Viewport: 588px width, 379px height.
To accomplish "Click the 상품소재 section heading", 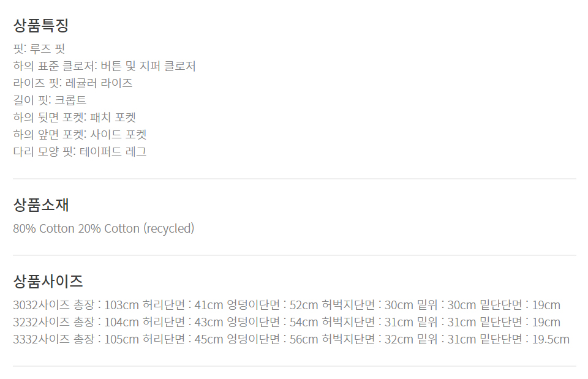I will [40, 205].
